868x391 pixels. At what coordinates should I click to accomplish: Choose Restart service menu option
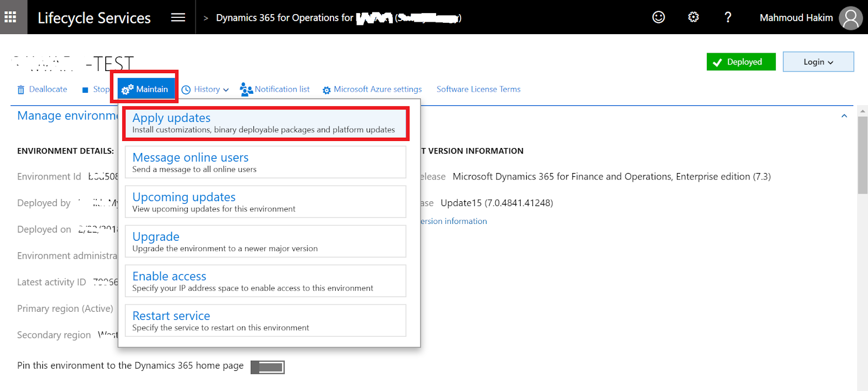click(265, 321)
